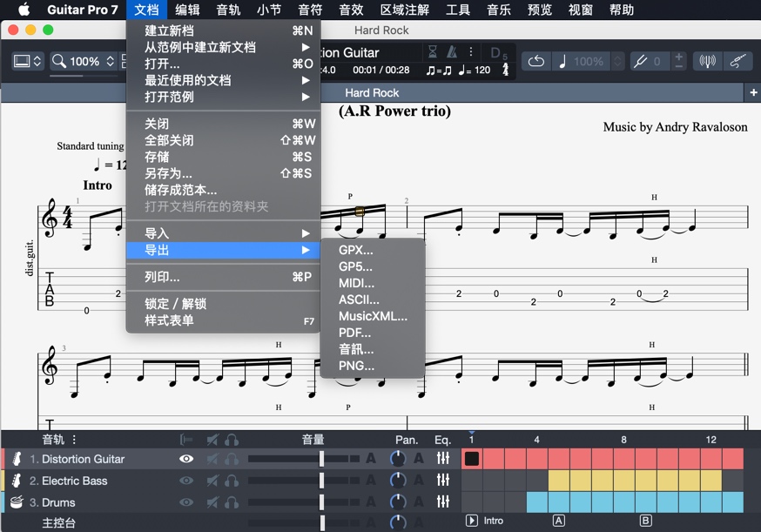Open the 音符 menu
Screen dimensions: 761x532
(310, 10)
